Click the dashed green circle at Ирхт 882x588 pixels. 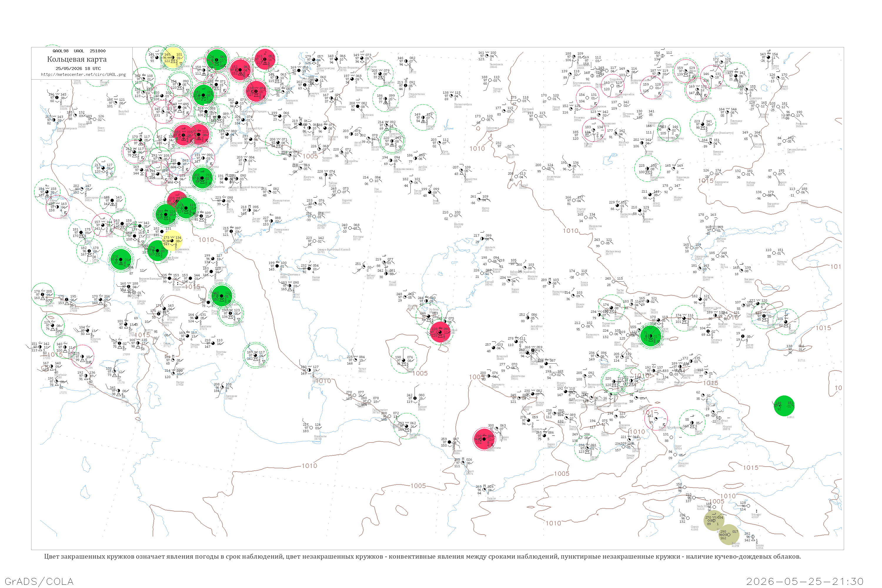point(692,423)
